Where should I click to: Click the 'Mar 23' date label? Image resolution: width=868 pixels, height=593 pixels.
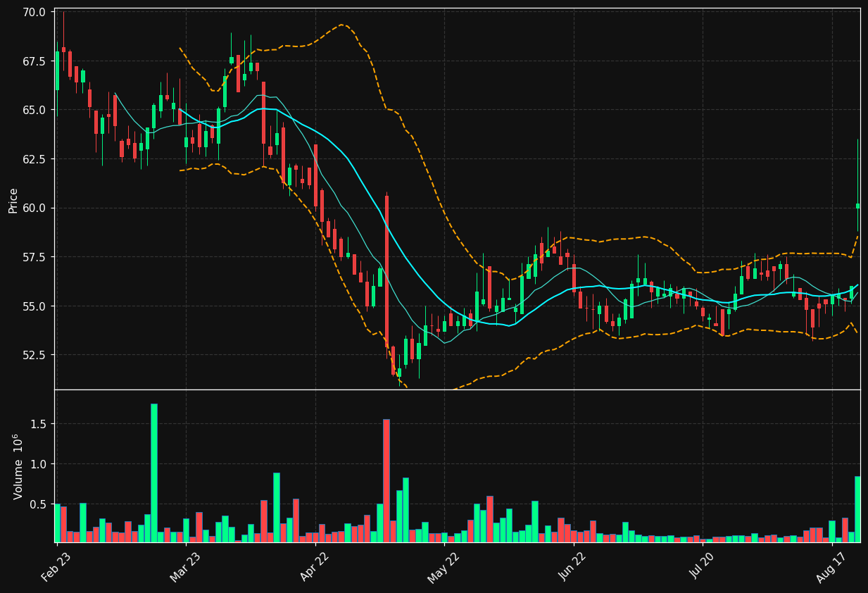[184, 566]
